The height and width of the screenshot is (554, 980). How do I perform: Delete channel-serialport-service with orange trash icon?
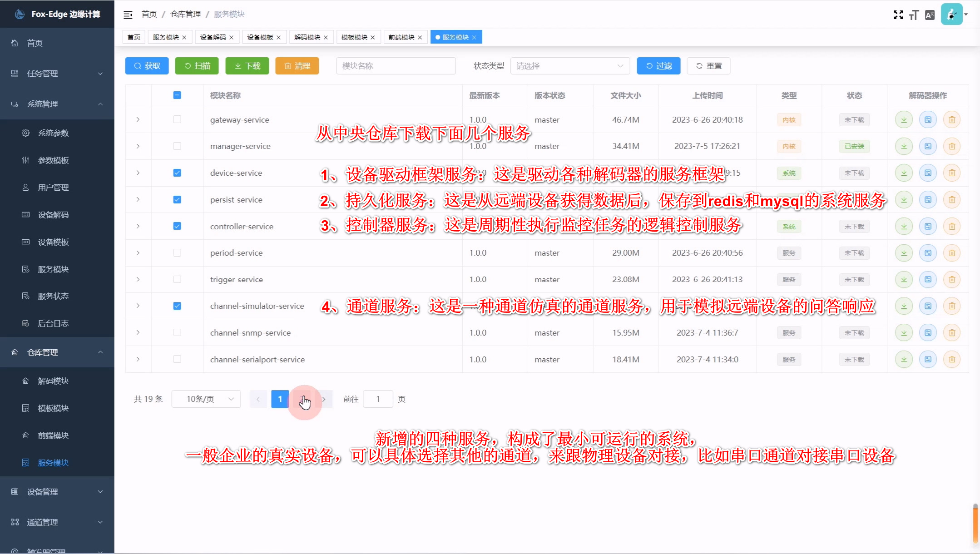coord(952,359)
